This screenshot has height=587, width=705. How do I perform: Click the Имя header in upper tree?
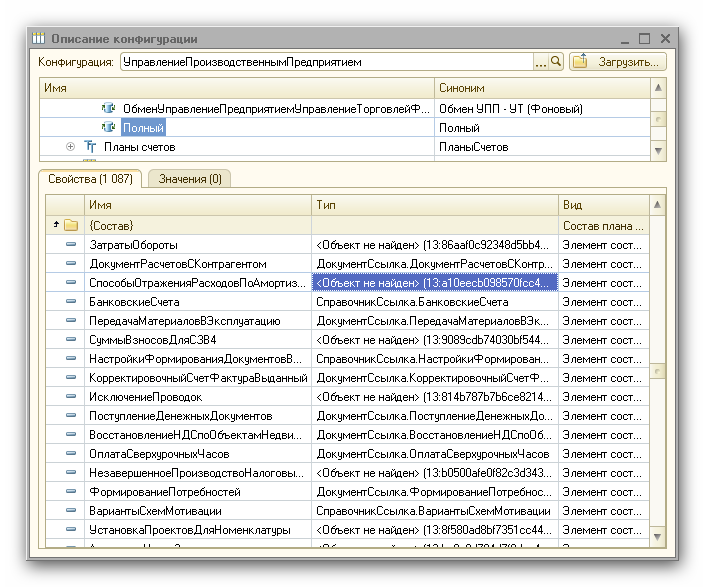(237, 88)
